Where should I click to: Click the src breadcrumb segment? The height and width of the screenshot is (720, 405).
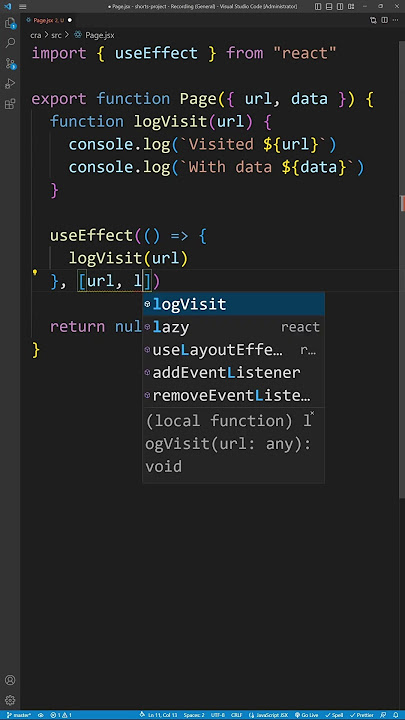pos(56,35)
